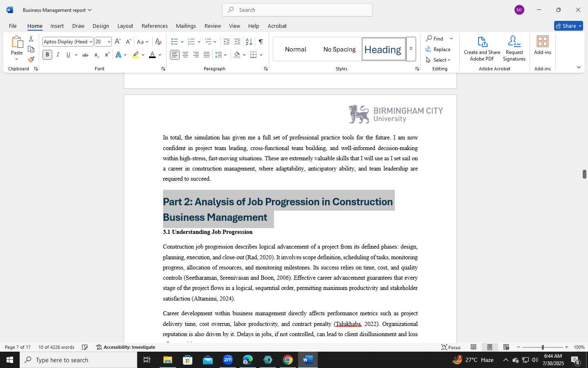Click Request Signatures icon
The width and height of the screenshot is (588, 368).
click(x=514, y=48)
